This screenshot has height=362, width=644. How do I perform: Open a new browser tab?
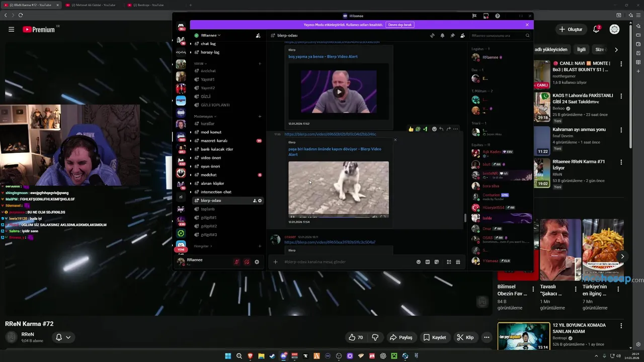pyautogui.click(x=190, y=5)
